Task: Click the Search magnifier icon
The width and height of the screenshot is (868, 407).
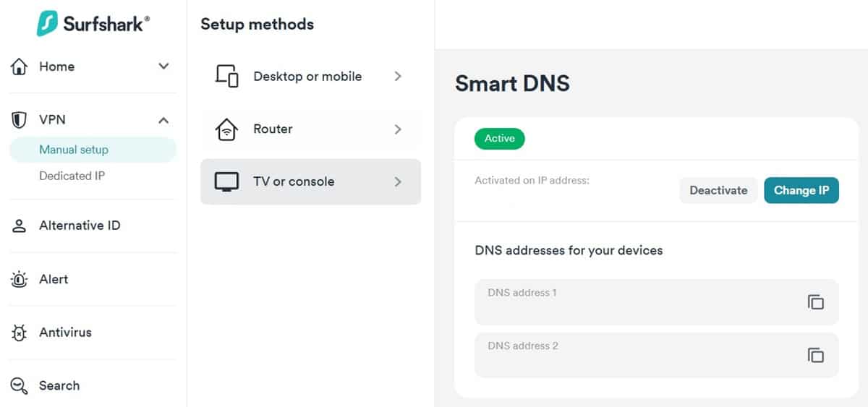Action: pyautogui.click(x=20, y=386)
